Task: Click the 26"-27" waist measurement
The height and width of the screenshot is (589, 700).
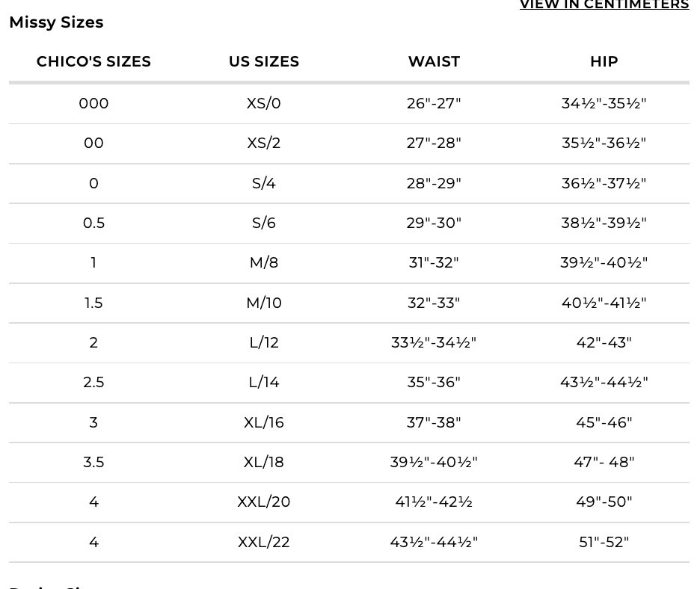Action: point(434,103)
